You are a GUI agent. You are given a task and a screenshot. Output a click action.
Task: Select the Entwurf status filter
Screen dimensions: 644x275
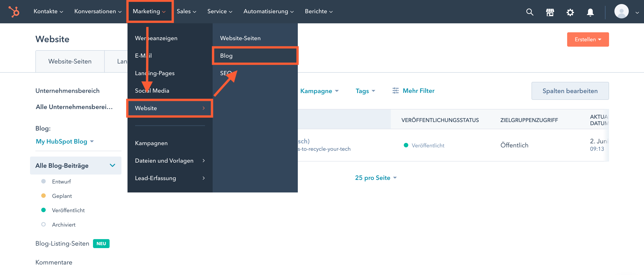[x=61, y=181]
